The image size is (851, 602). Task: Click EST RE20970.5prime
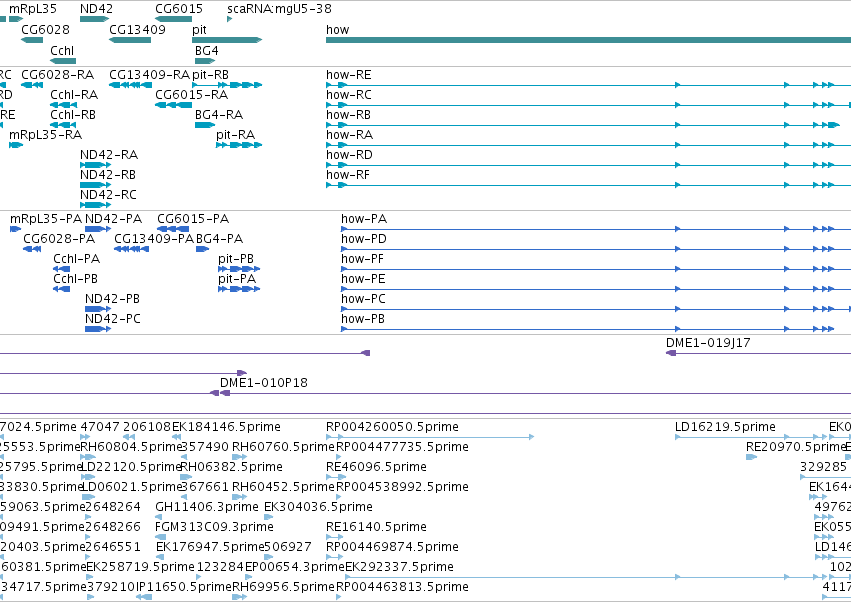pos(796,447)
